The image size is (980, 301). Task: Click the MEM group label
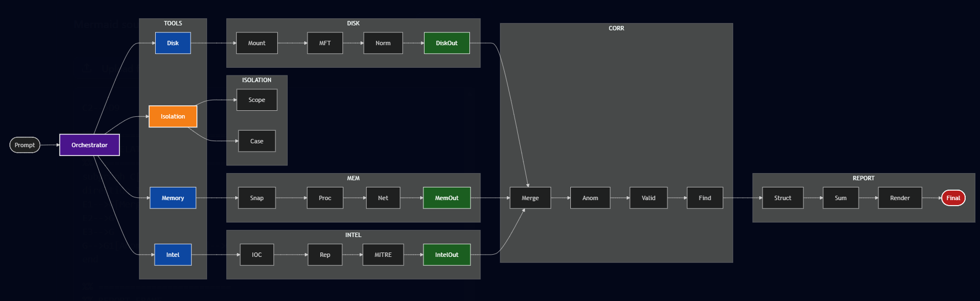click(x=353, y=178)
